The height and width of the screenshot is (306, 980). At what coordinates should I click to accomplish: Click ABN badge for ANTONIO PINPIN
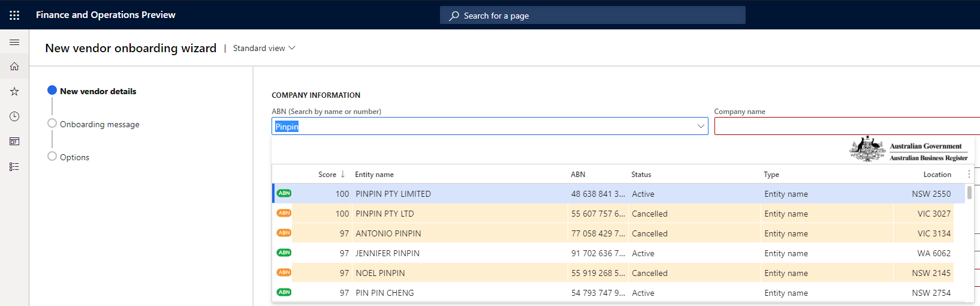(x=284, y=233)
